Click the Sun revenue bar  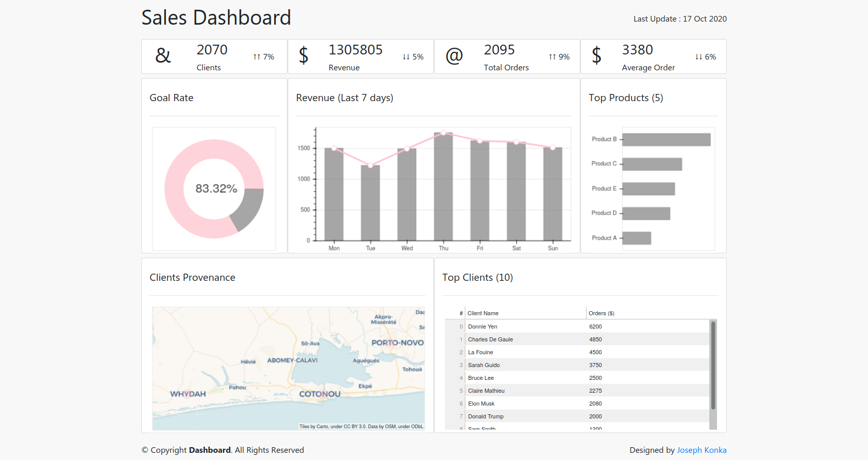(553, 194)
